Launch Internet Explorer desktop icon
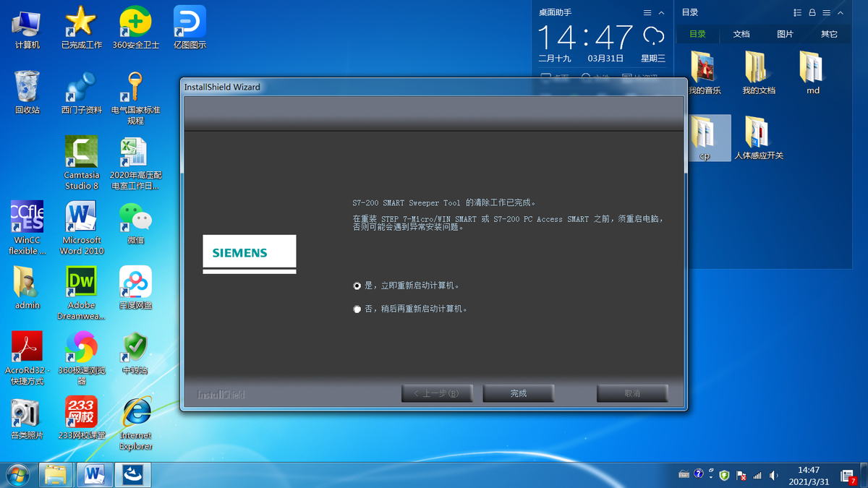868x488 pixels. 135,423
